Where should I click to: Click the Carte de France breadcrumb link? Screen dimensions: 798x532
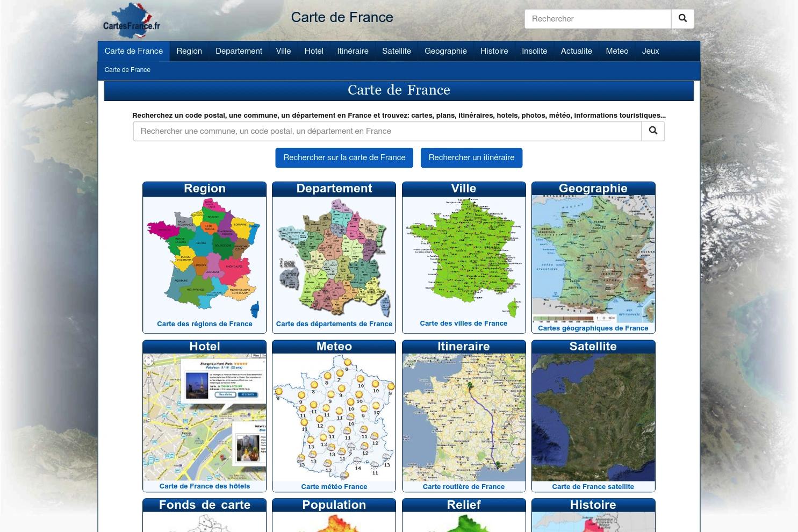point(127,70)
